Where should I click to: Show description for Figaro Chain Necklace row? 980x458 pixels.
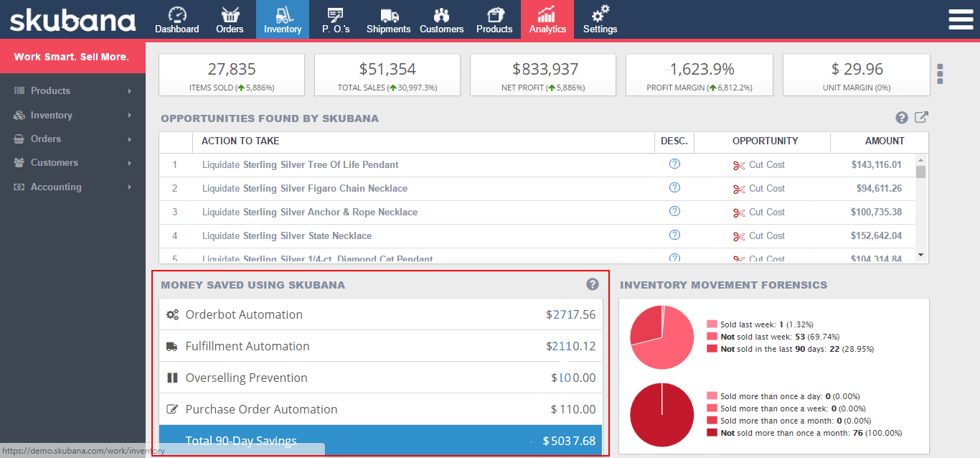[x=674, y=187]
